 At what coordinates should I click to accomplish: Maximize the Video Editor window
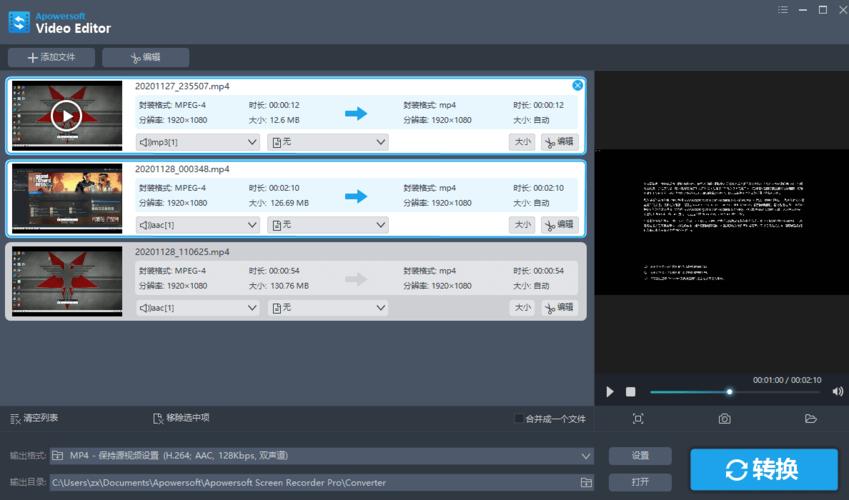coord(822,10)
